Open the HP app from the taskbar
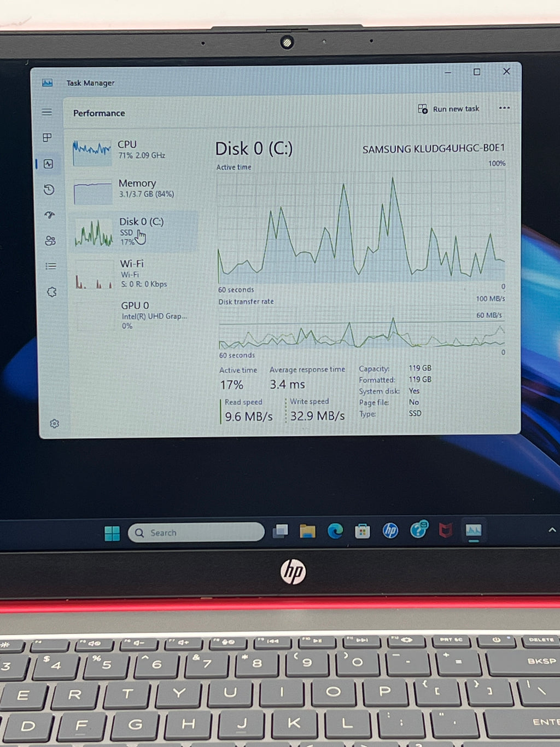560x747 pixels. 390,530
